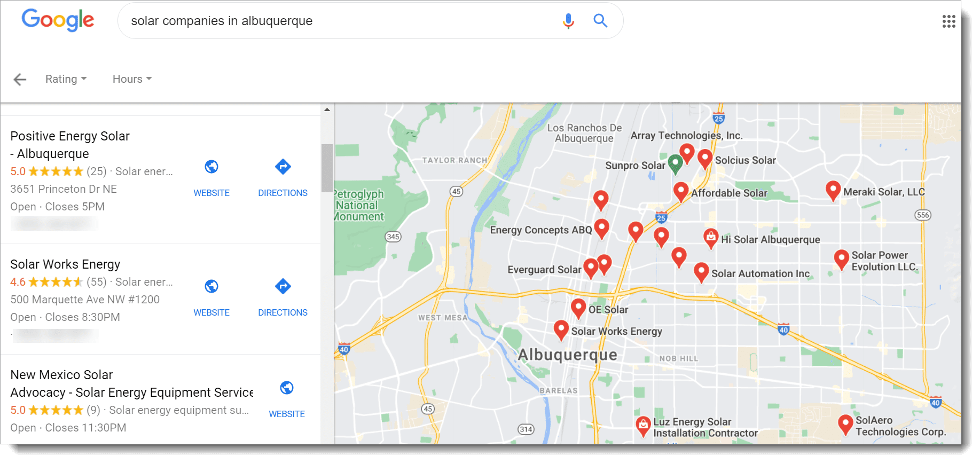Click the results list scrollbar thumb
Screen dimensions: 980x463
point(327,168)
